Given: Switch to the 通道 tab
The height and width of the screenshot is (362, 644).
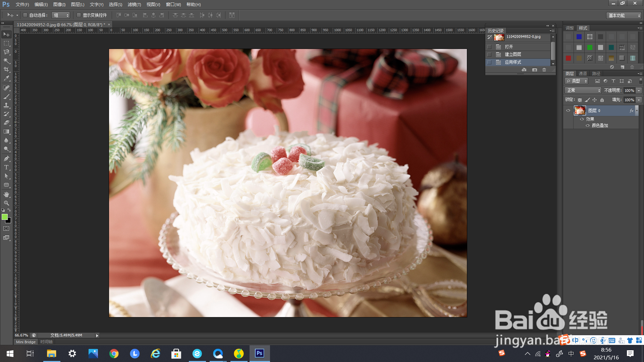Looking at the screenshot, I should click(583, 73).
